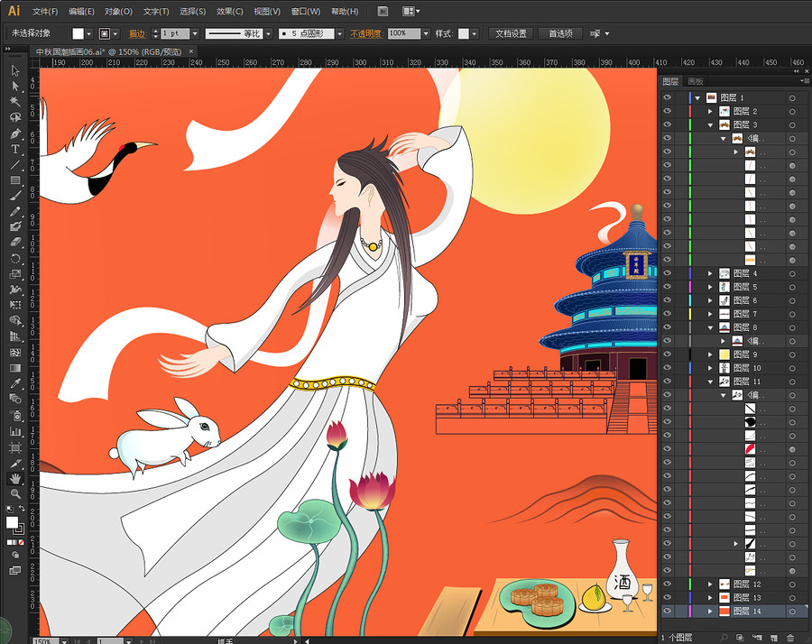Toggle visibility of 图层 2
Image resolution: width=812 pixels, height=644 pixels.
667,111
